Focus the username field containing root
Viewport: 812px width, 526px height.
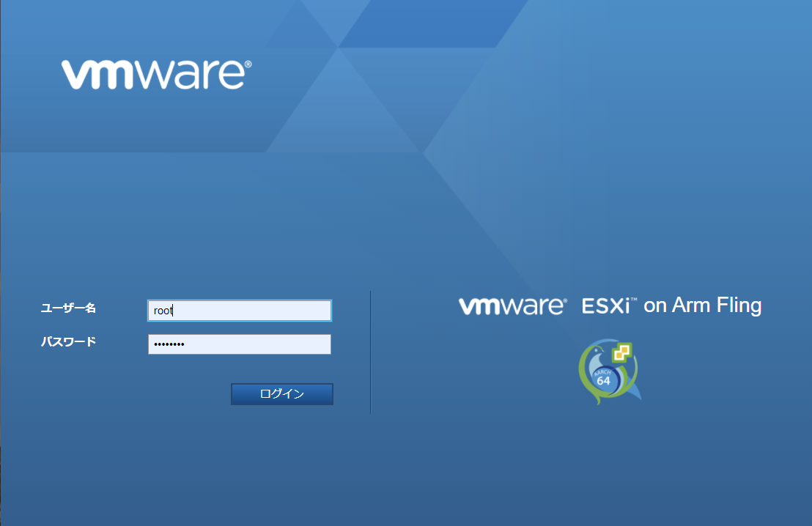point(239,311)
